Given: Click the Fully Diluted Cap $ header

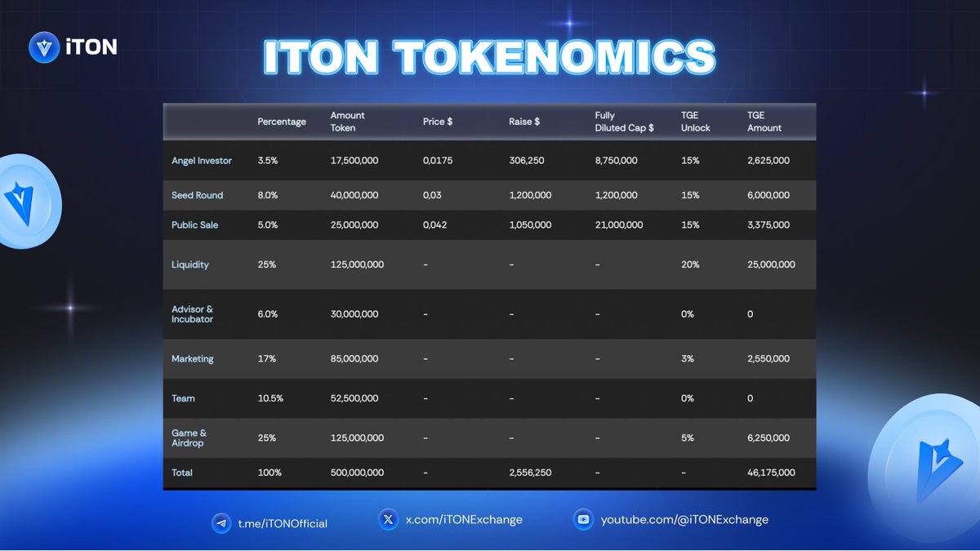Looking at the screenshot, I should click(x=625, y=122).
